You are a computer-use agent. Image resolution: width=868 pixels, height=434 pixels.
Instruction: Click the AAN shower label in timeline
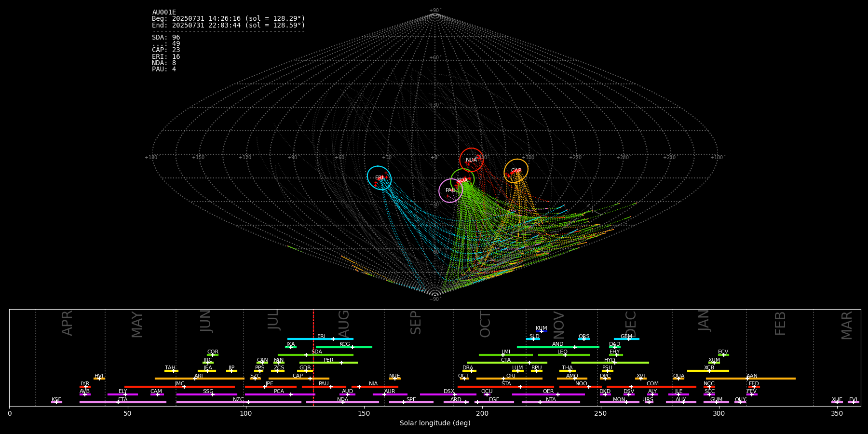click(x=752, y=376)
